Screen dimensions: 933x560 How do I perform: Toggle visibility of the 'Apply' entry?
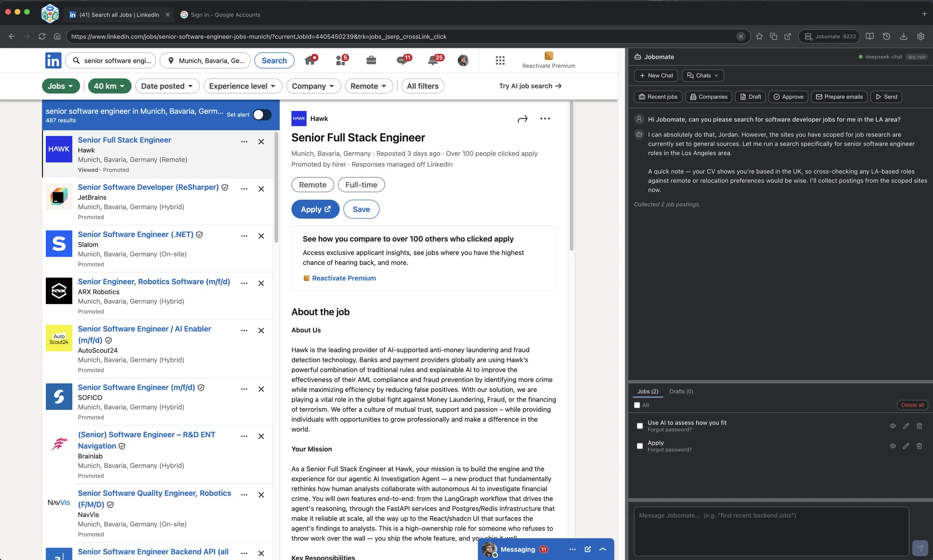893,446
